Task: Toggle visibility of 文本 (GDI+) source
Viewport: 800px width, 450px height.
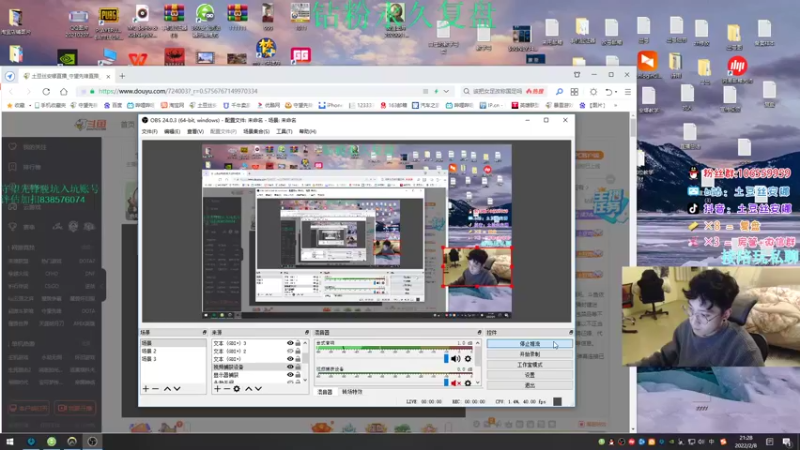Action: [290, 359]
